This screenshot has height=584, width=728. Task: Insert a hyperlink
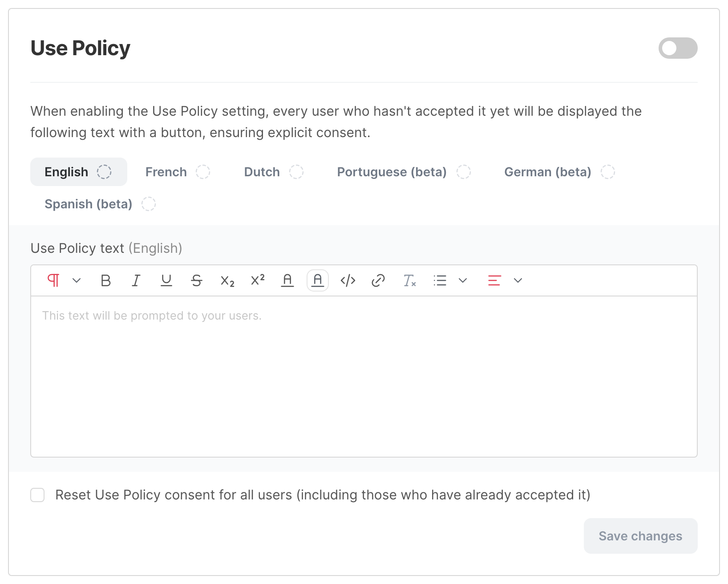(378, 280)
